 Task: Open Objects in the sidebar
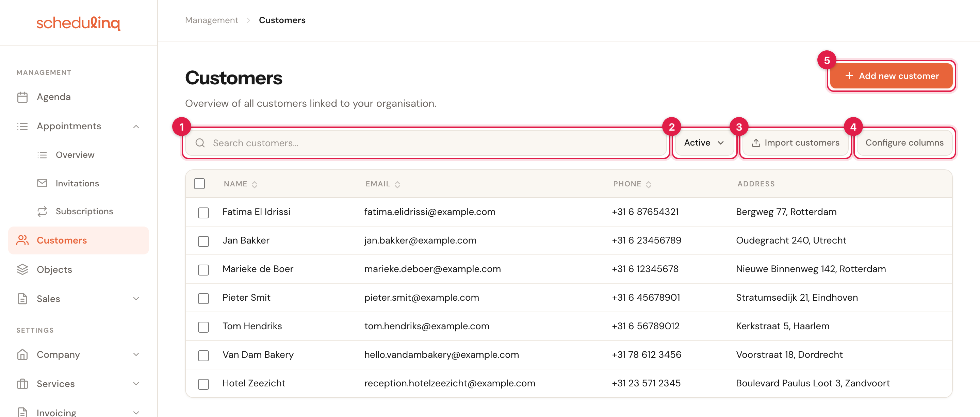[79, 269]
